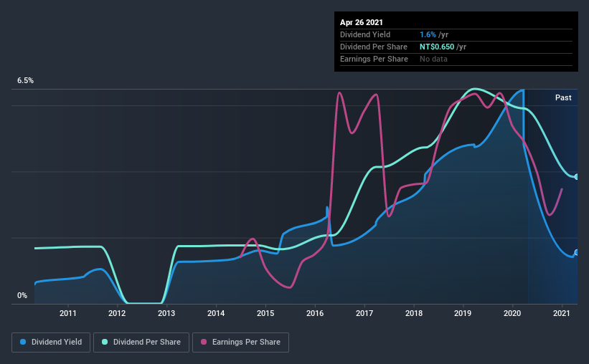The width and height of the screenshot is (589, 364).
Task: Toggle the Dividend Per Share legend button
Action: tap(141, 343)
